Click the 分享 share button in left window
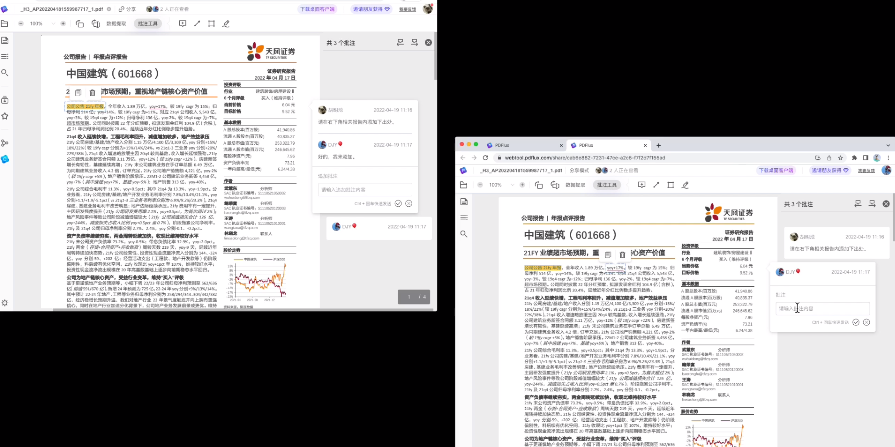This screenshot has width=895, height=447. click(x=128, y=9)
